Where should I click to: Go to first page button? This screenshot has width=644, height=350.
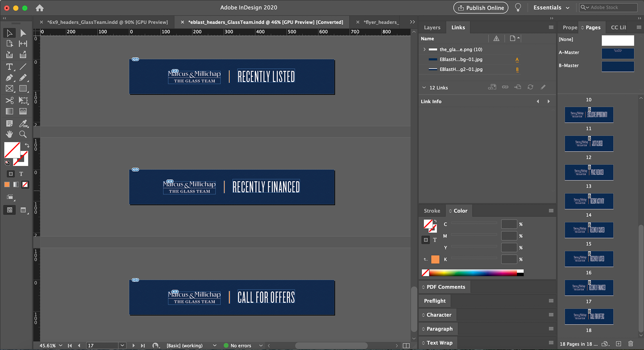[70, 346]
